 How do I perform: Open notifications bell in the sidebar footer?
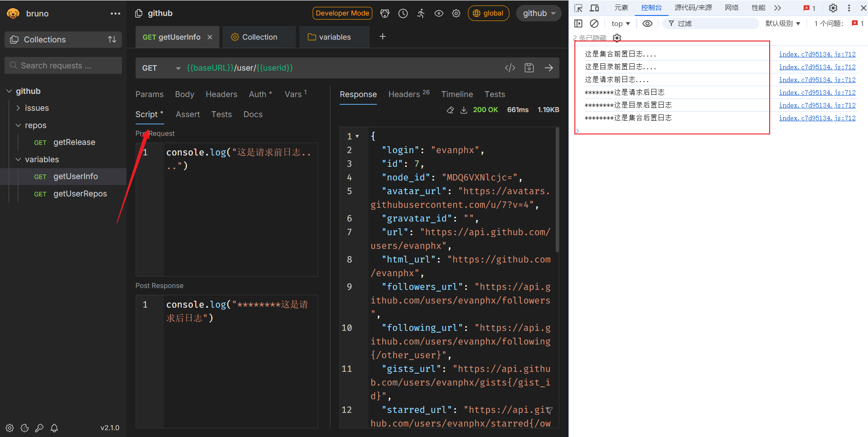tap(54, 428)
